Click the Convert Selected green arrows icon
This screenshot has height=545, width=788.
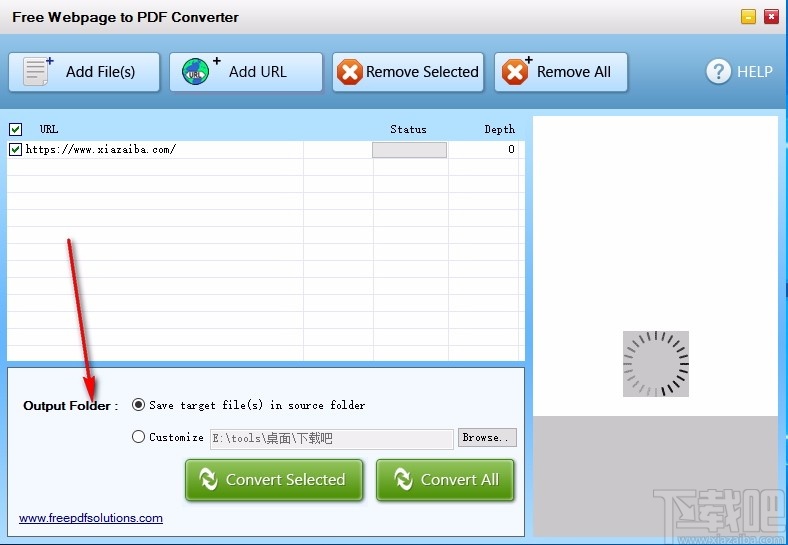(208, 479)
